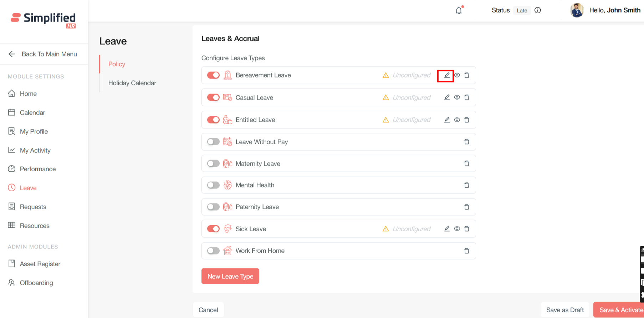Switch to the Holiday Calendar tab
Screen dimensions: 644x318
click(x=132, y=83)
